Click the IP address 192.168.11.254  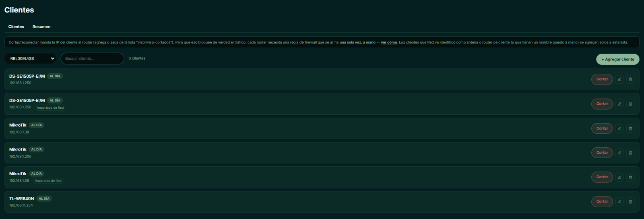[x=21, y=205]
